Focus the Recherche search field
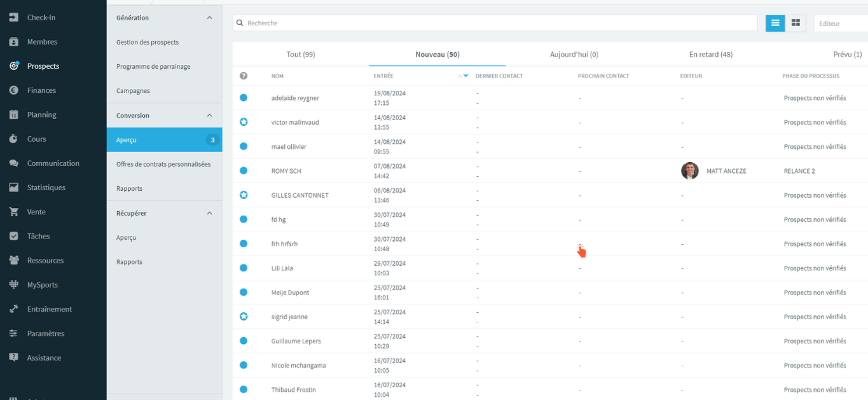868x400 pixels. click(x=495, y=23)
